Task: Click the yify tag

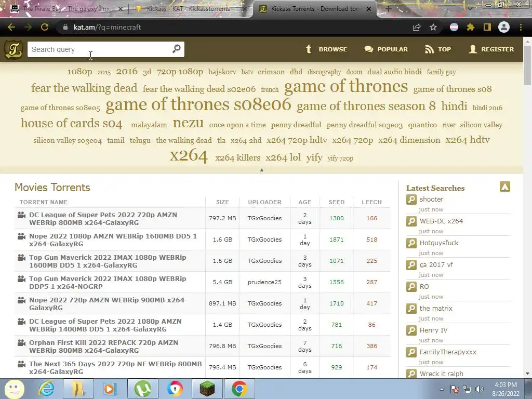Action: click(314, 158)
